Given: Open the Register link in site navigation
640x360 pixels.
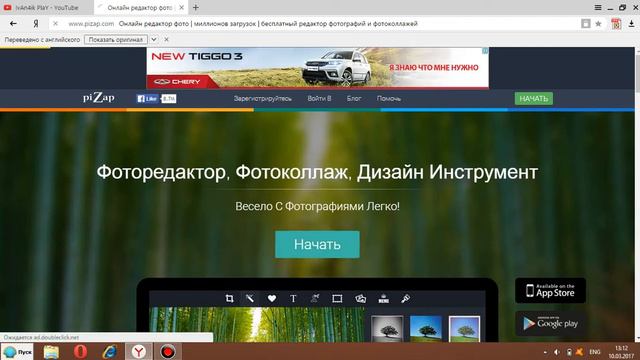Looking at the screenshot, I should [x=262, y=98].
